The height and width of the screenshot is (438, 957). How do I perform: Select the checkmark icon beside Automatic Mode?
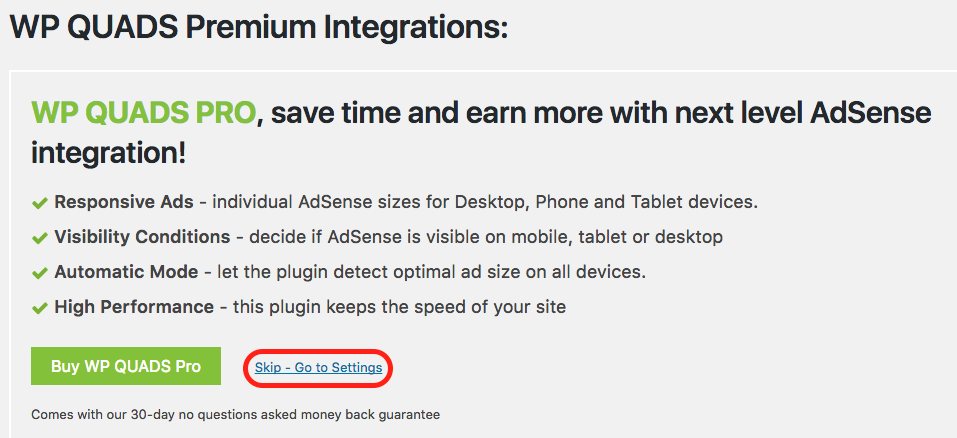(40, 273)
